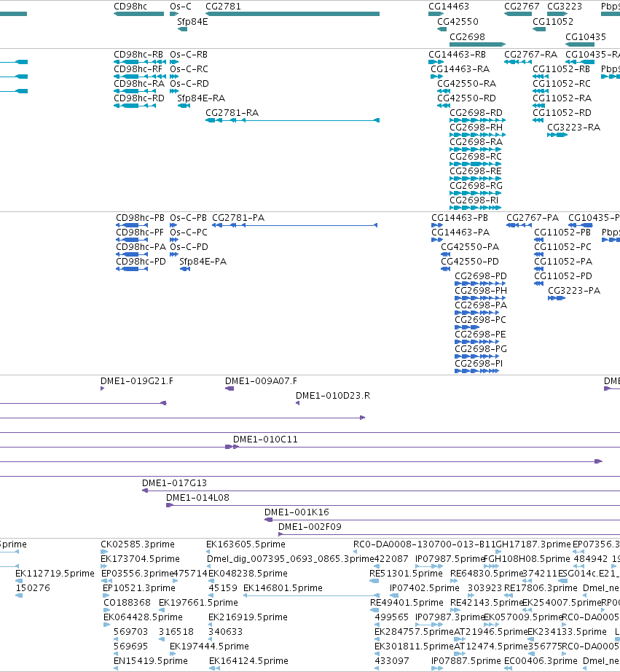Image resolution: width=620 pixels, height=672 pixels.
Task: Click the CG14463-PB protein label
Action: [x=459, y=218]
